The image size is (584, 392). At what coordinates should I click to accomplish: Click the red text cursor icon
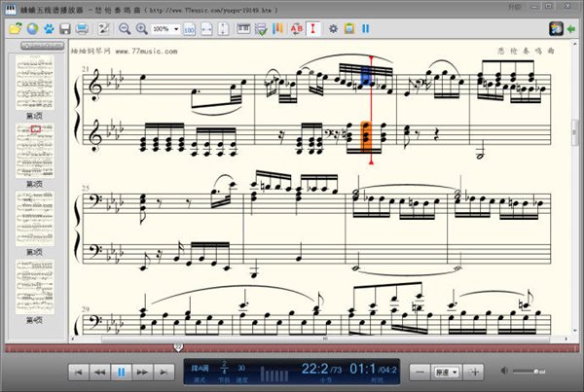click(x=312, y=29)
